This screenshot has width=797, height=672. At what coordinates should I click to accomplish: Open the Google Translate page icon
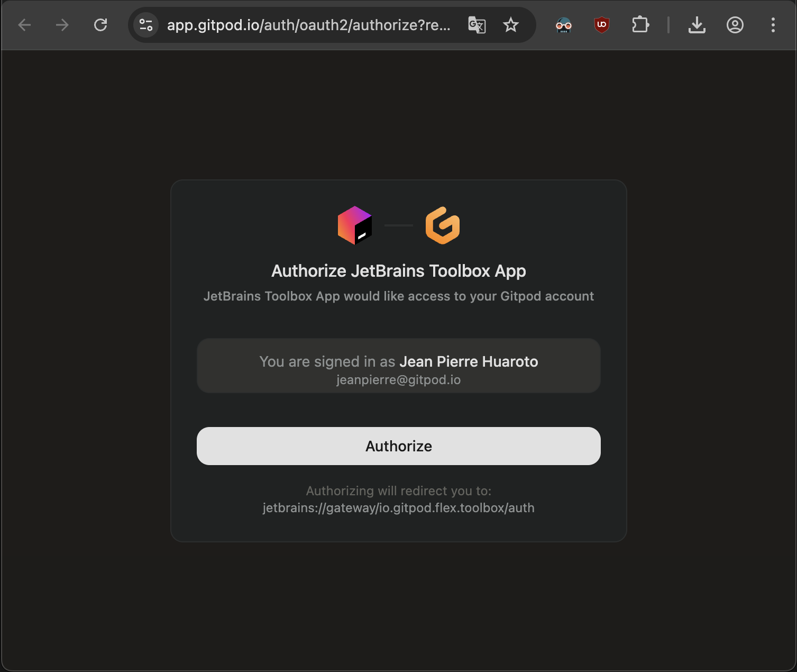[x=477, y=25]
